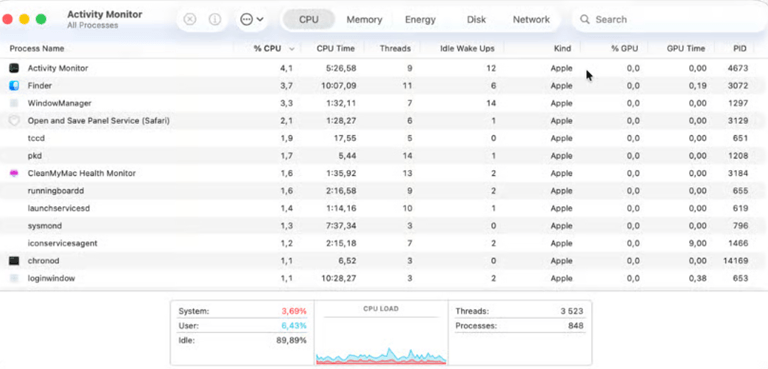This screenshot has height=369, width=768.
Task: Switch to the CPU tab
Action: (309, 20)
